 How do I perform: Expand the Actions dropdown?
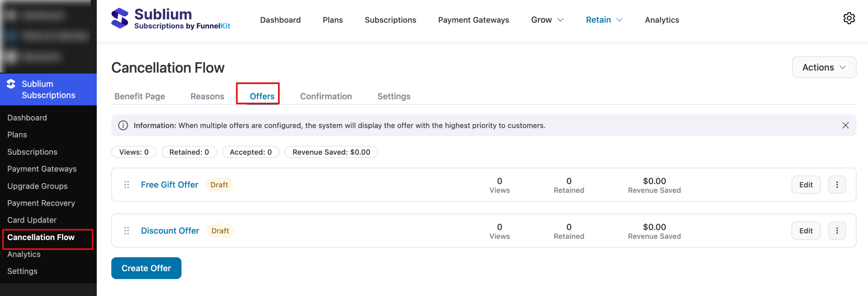824,67
